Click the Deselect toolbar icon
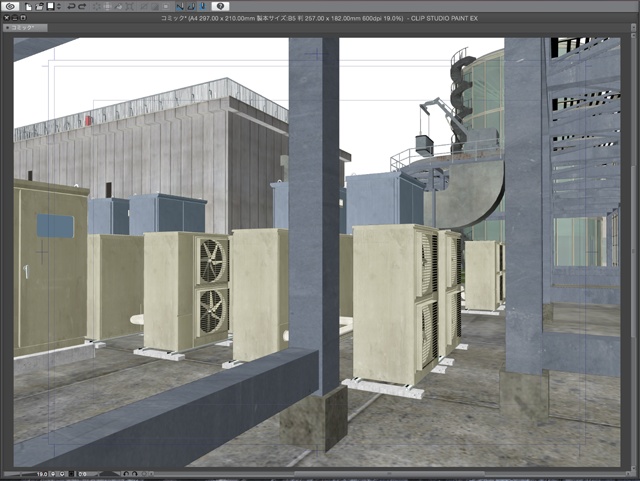Screen dimensions: 640x481 pos(144,6)
